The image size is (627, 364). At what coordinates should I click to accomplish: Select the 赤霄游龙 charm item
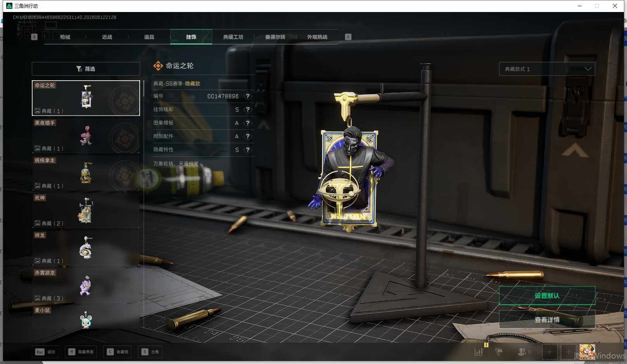pyautogui.click(x=86, y=286)
